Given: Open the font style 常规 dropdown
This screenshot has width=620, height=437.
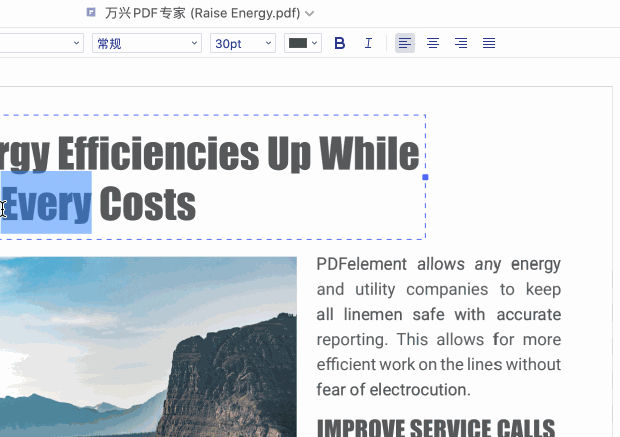Looking at the screenshot, I should pos(146,43).
